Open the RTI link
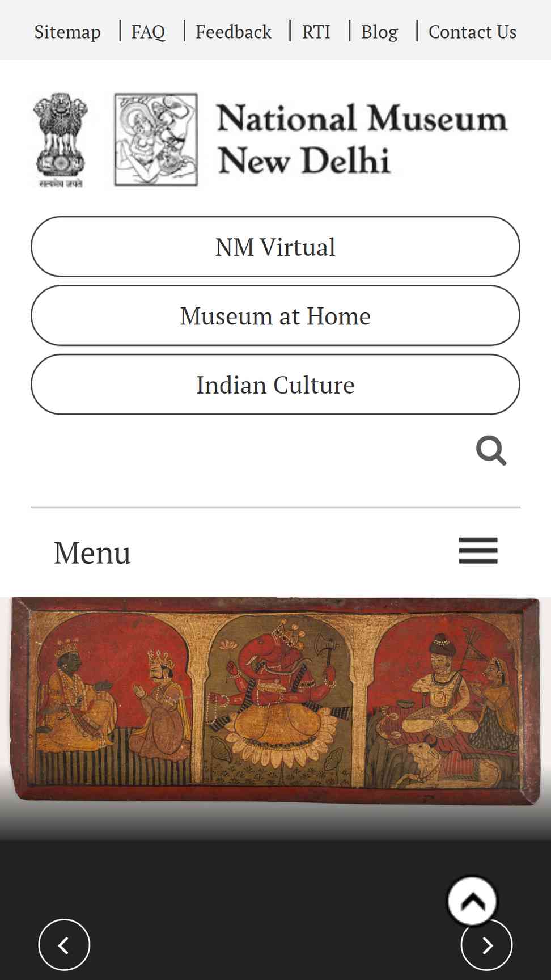551x980 pixels. tap(316, 32)
